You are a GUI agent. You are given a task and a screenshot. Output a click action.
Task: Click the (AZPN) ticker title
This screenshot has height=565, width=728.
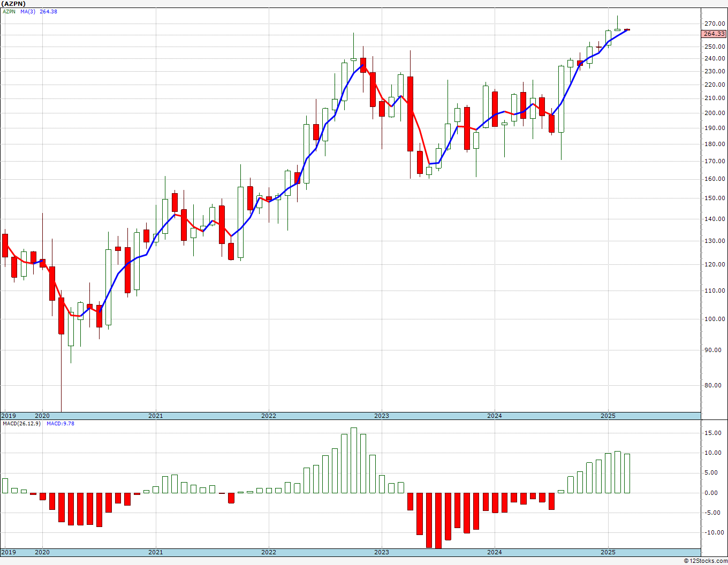(13, 4)
